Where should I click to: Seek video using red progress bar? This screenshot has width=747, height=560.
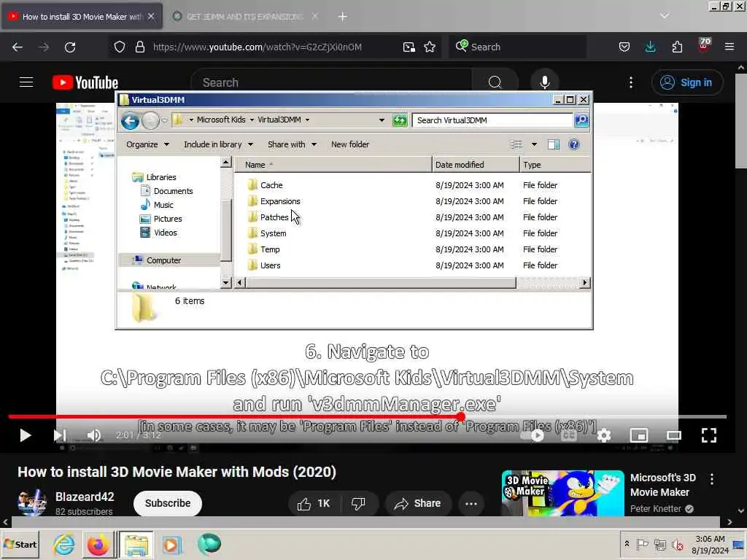click(367, 416)
